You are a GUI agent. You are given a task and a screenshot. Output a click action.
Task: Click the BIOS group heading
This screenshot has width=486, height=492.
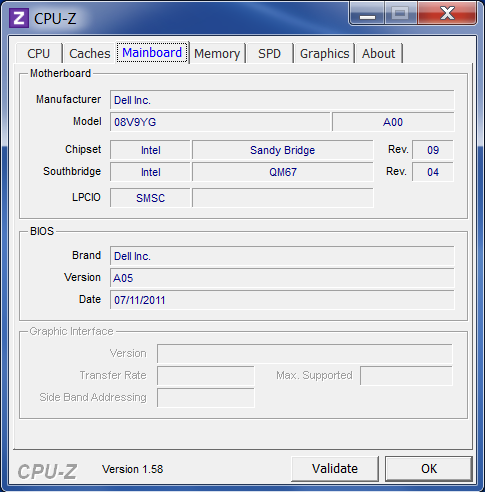coord(42,231)
